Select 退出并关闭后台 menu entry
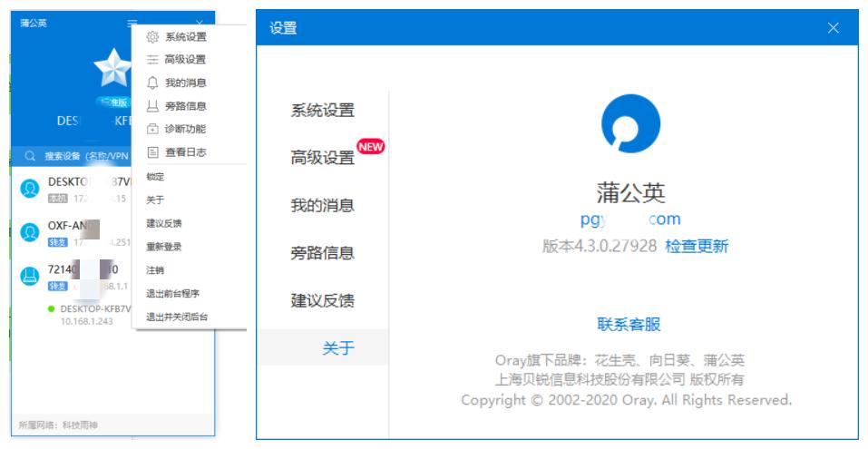The width and height of the screenshot is (868, 449). [x=177, y=317]
